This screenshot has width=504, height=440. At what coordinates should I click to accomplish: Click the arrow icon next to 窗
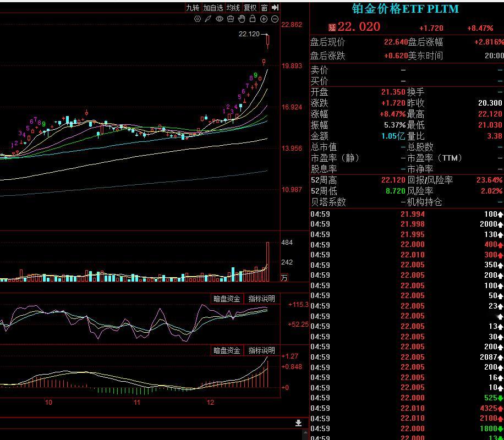(x=275, y=8)
